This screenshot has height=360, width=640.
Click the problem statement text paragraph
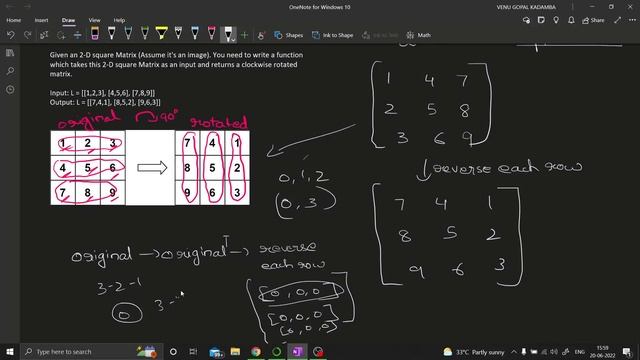[176, 64]
